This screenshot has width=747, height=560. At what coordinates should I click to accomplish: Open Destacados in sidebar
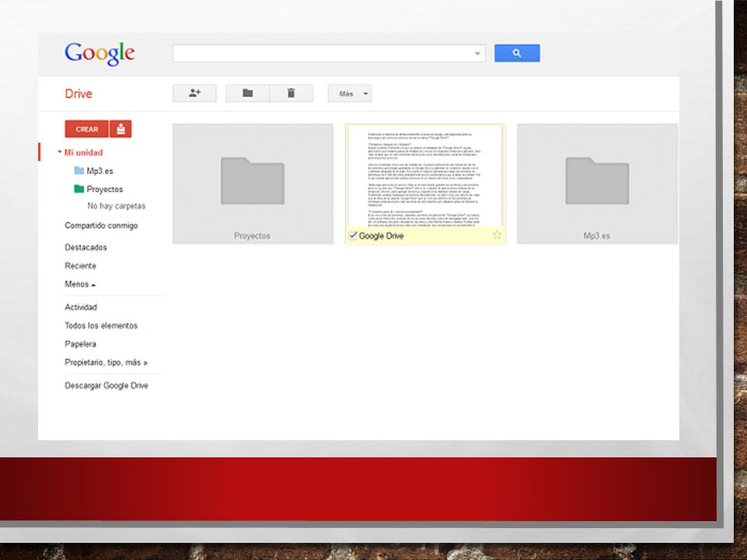[x=86, y=247]
